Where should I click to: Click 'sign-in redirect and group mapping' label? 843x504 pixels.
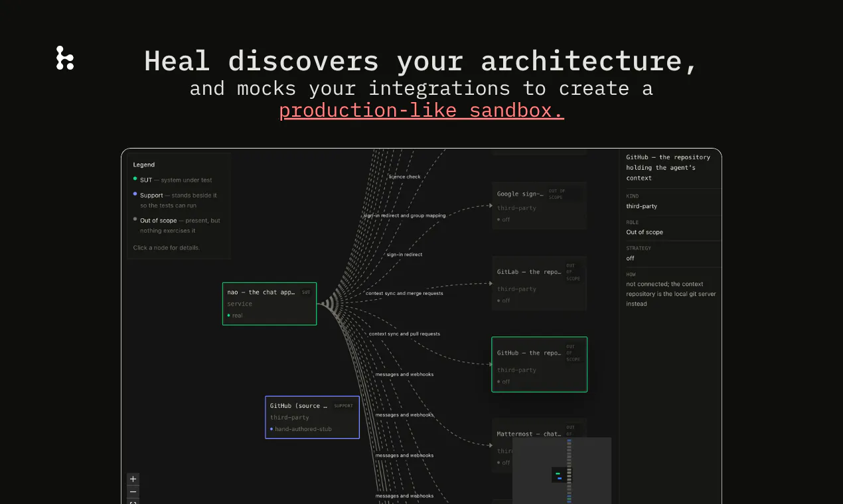pos(404,216)
